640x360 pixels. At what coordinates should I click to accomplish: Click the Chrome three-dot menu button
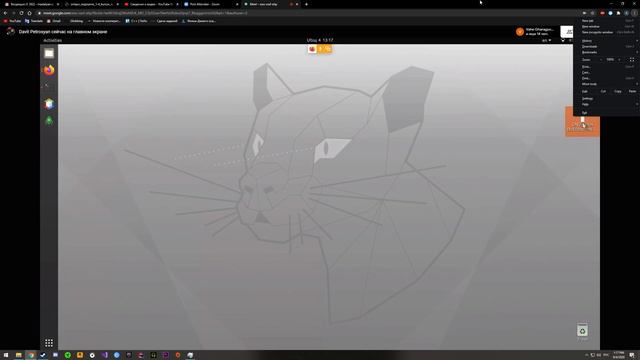(634, 13)
